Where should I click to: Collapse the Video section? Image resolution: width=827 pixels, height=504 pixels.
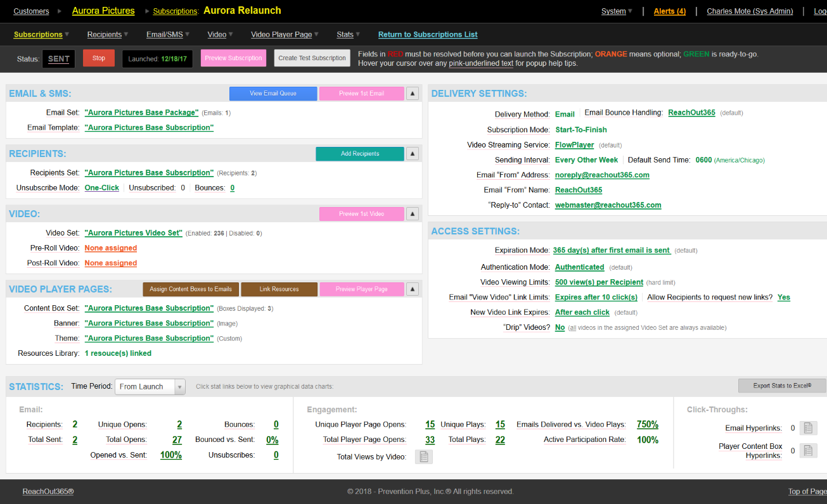click(412, 214)
